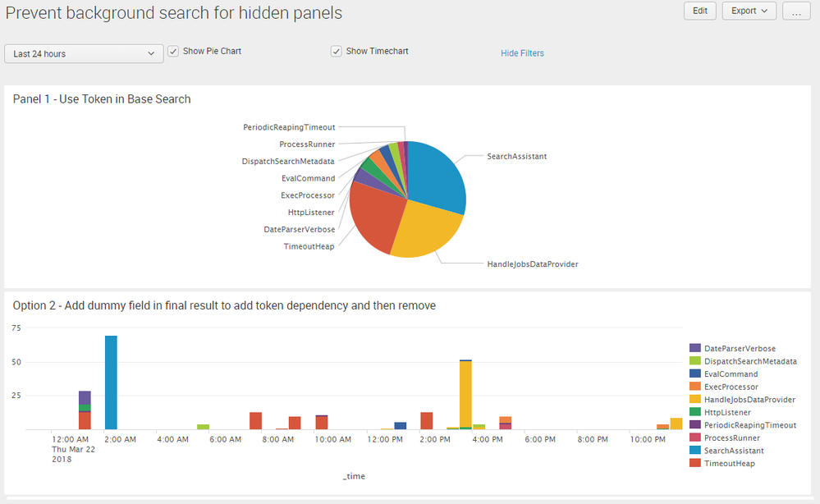Click the stacked bar after 12:00 AM
Image resolution: width=820 pixels, height=504 pixels.
point(85,410)
